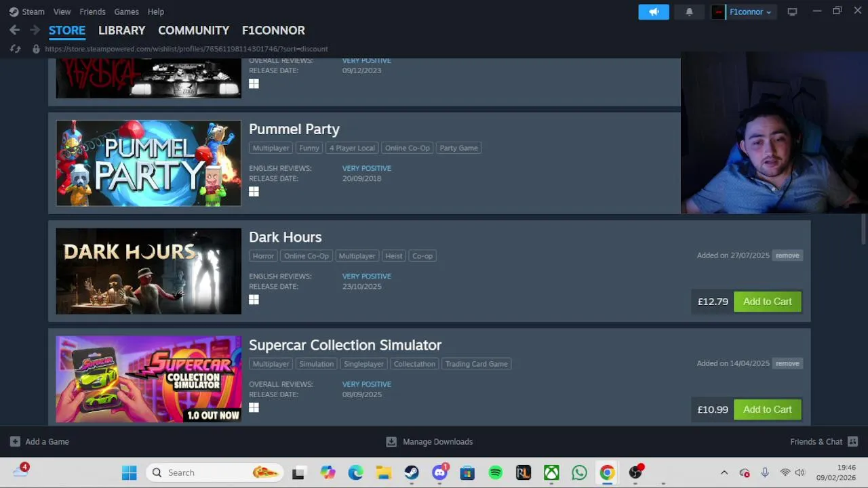
Task: Click the Party Game tag
Action: pos(458,148)
